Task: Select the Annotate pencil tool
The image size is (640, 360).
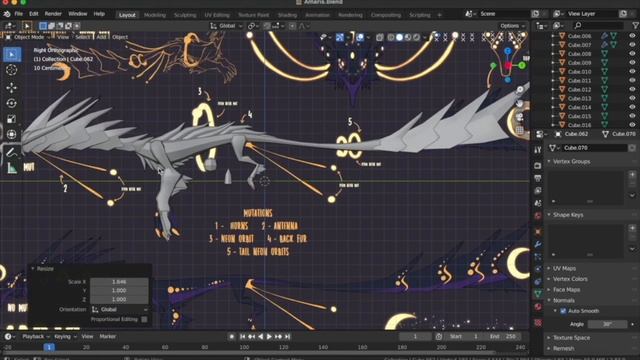Action: click(12, 153)
